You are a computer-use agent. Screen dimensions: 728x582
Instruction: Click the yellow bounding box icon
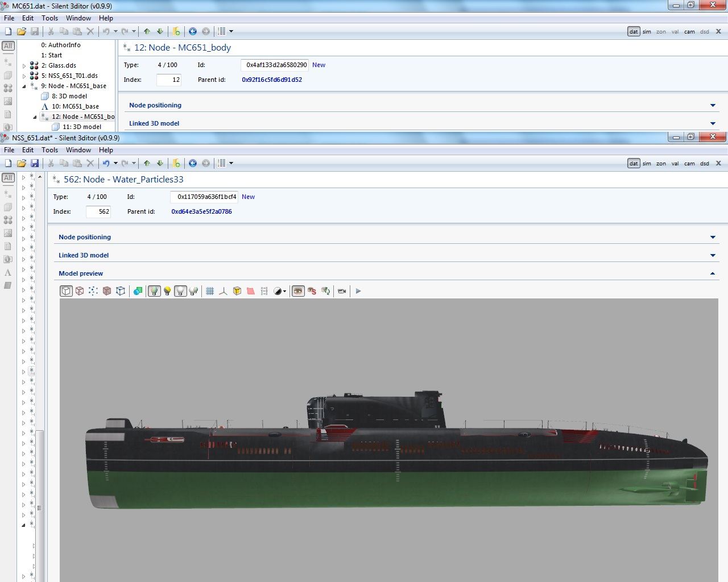tap(237, 291)
